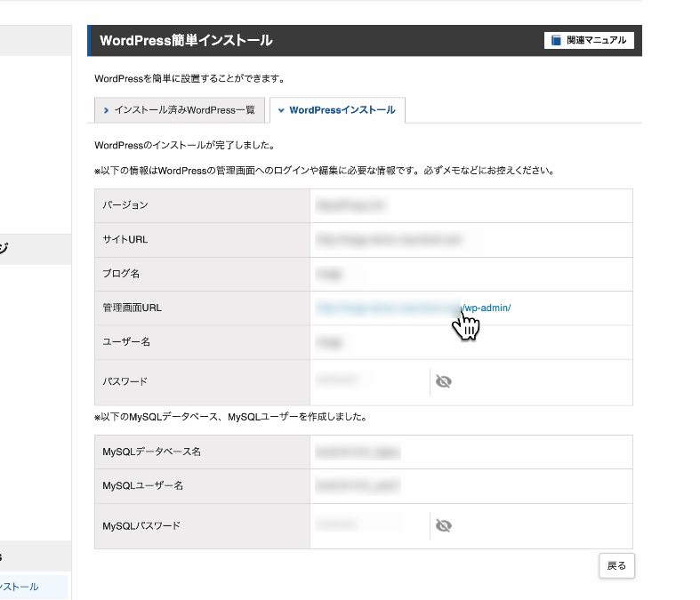Switch to インストール済みWordPress一覧 tab
700x600 pixels.
(x=180, y=109)
